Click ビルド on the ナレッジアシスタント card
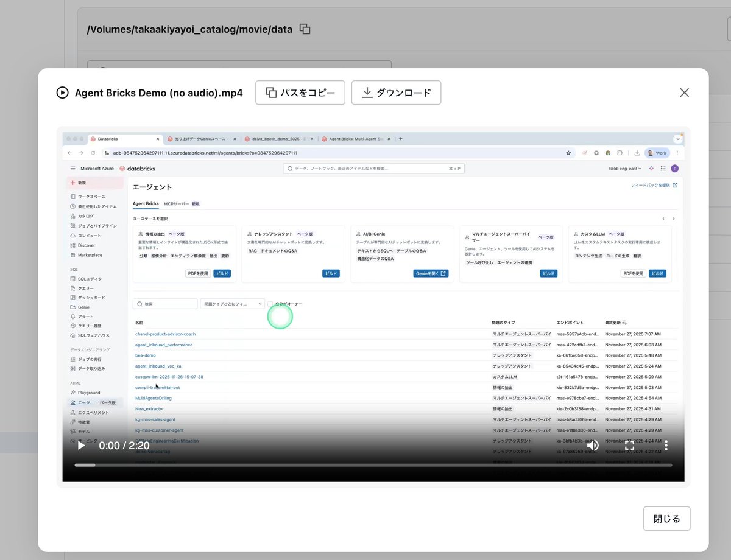Image resolution: width=731 pixels, height=560 pixels. 331,274
